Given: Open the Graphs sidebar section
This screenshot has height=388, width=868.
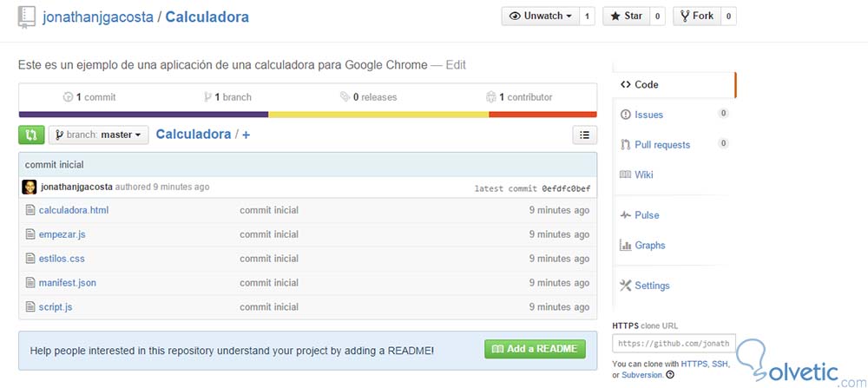Looking at the screenshot, I should (649, 246).
